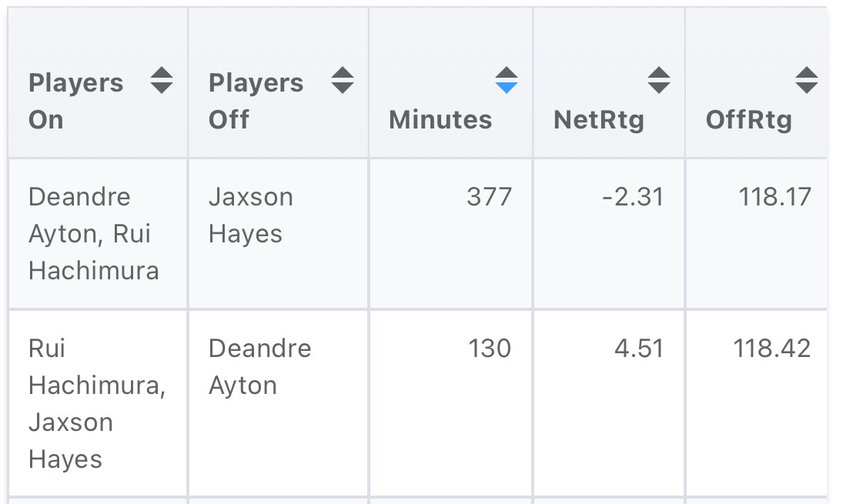Select the 118.17 offensive rating cell
This screenshot has width=843, height=504.
pos(774,197)
